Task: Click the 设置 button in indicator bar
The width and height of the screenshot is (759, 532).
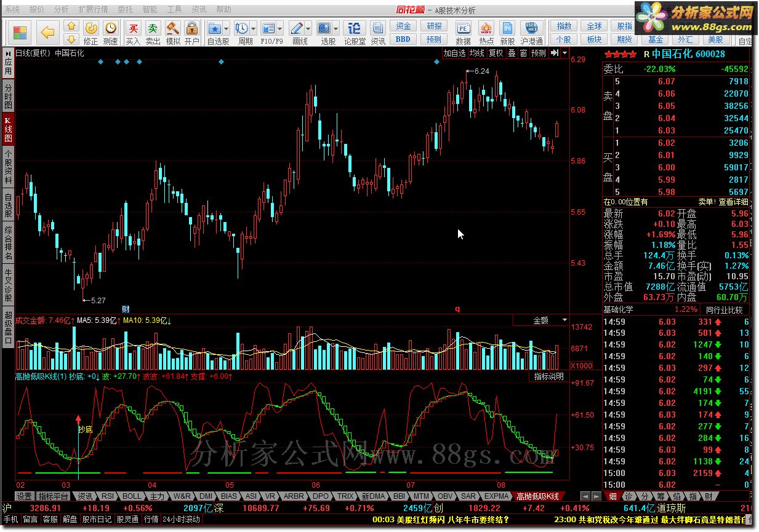Action: pyautogui.click(x=24, y=496)
